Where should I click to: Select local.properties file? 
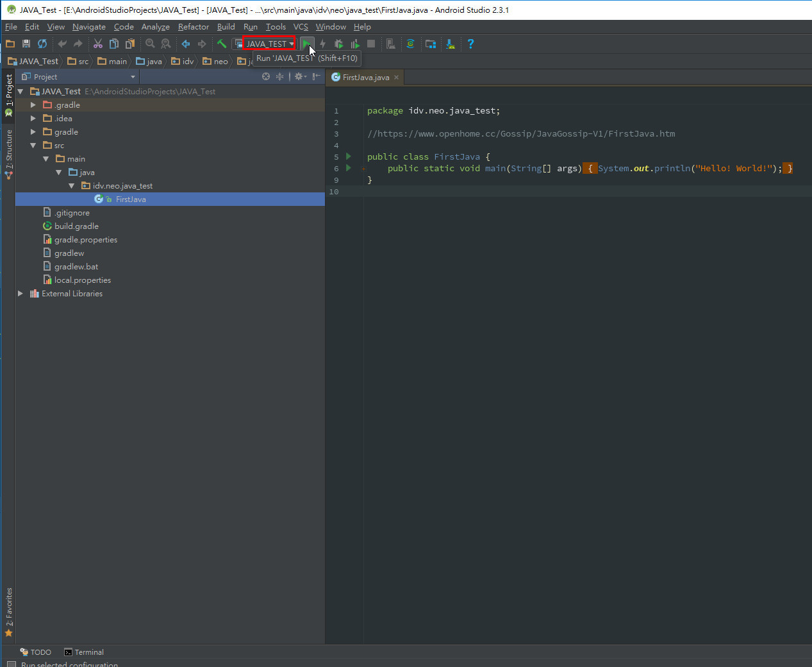click(x=83, y=280)
